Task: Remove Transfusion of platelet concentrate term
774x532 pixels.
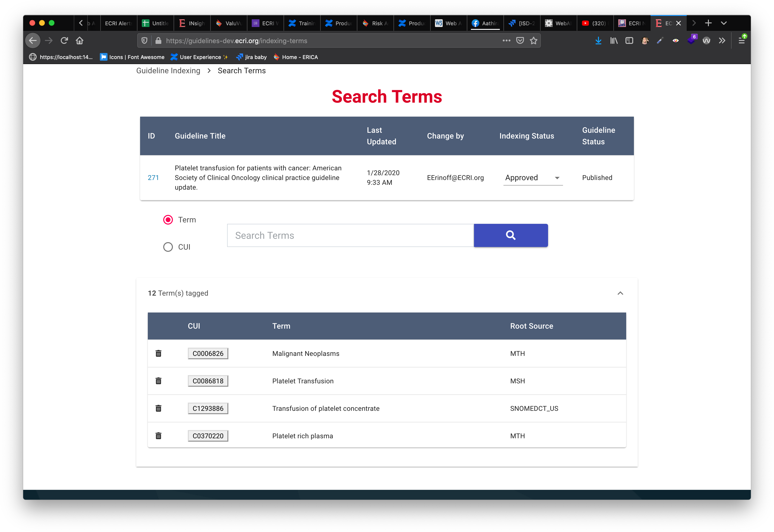Action: coord(158,408)
